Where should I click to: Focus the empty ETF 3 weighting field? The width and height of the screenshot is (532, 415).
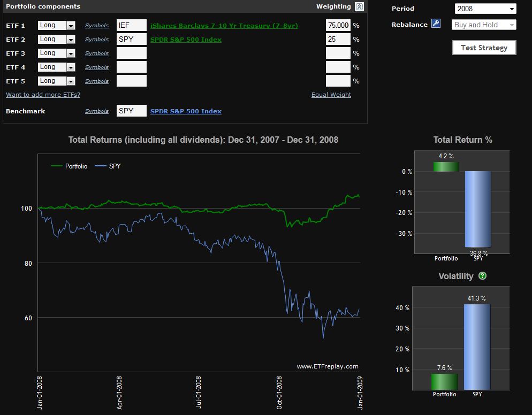[x=338, y=53]
